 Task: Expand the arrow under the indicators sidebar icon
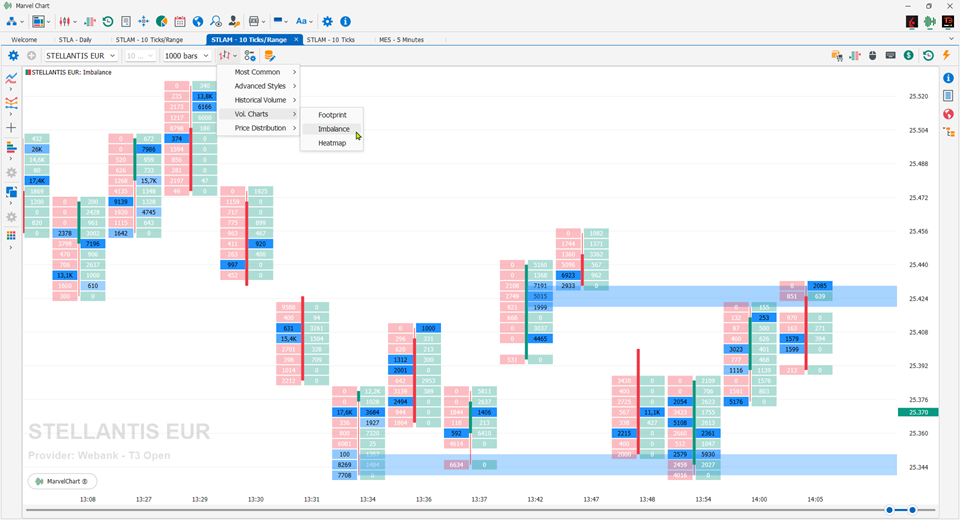point(11,89)
